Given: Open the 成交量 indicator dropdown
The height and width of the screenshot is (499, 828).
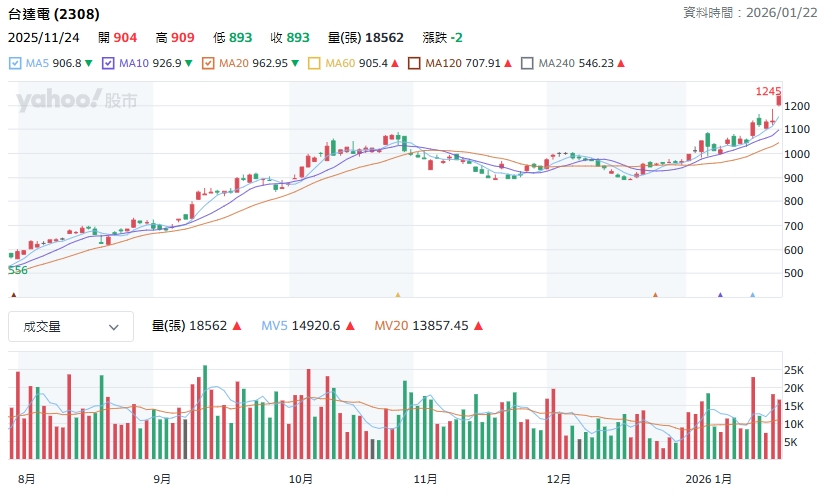Looking at the screenshot, I should tap(71, 326).
